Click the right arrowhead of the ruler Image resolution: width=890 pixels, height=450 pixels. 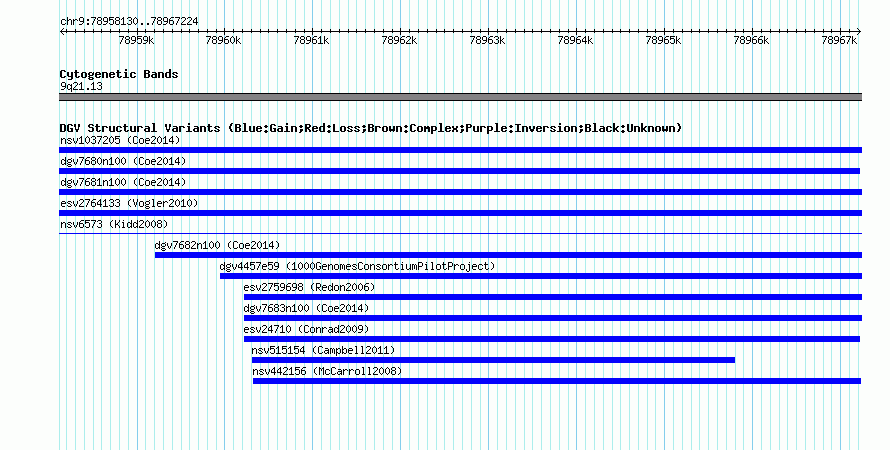point(859,32)
